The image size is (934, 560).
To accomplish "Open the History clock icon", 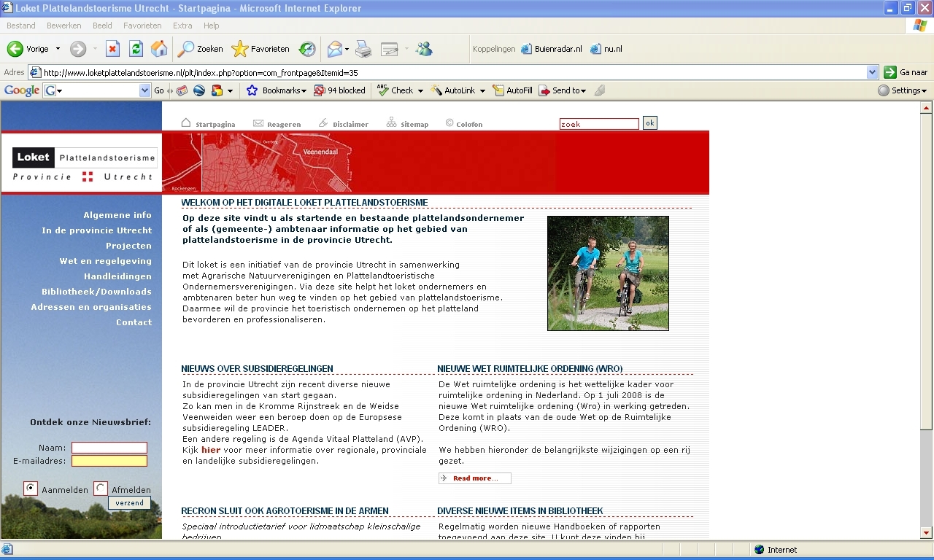I will tap(307, 49).
